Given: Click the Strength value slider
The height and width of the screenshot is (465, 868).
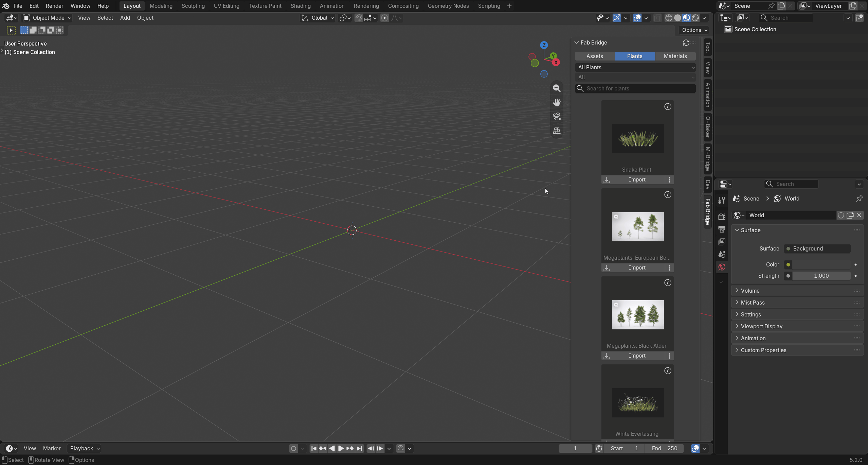Looking at the screenshot, I should click(821, 276).
